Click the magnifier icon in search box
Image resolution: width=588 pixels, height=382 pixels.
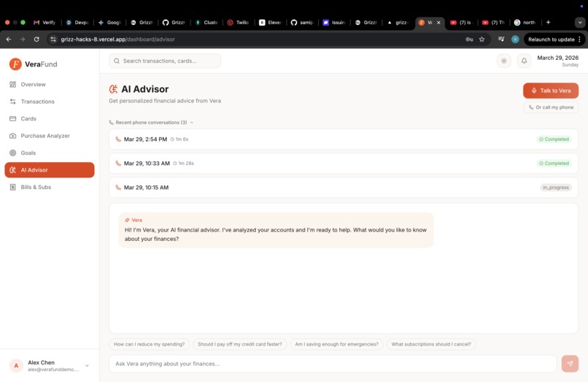click(117, 61)
